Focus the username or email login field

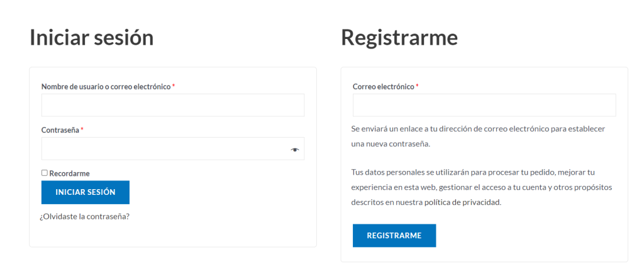tap(172, 106)
